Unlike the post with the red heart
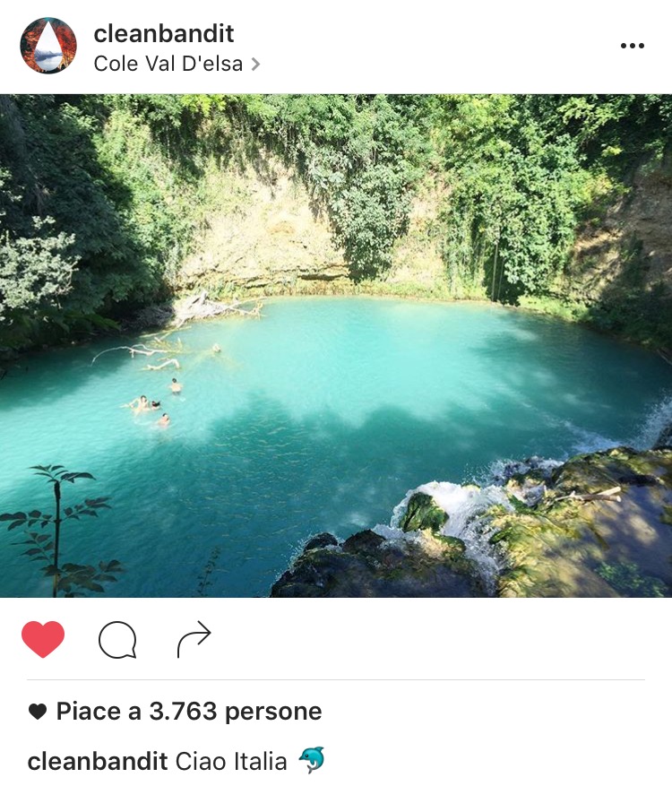This screenshot has height=786, width=672. point(43,639)
